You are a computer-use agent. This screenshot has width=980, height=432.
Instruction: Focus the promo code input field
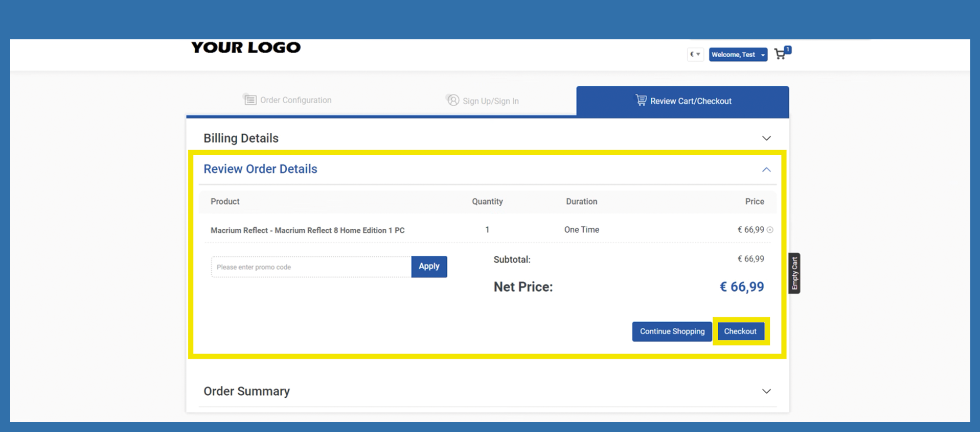click(x=311, y=267)
